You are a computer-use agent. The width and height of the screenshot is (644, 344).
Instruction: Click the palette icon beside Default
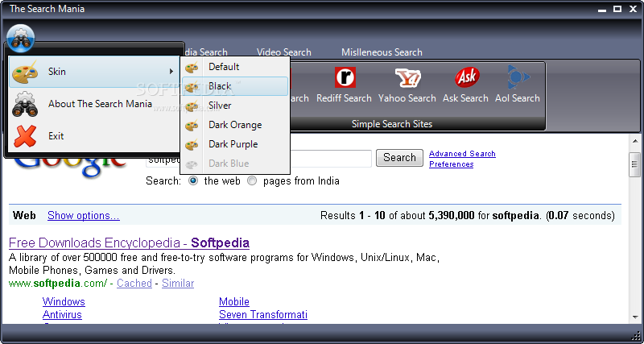(x=192, y=67)
